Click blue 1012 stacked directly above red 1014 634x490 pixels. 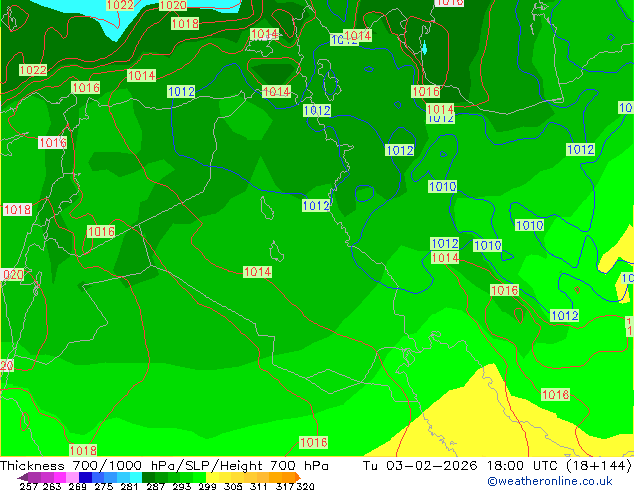pyautogui.click(x=445, y=243)
